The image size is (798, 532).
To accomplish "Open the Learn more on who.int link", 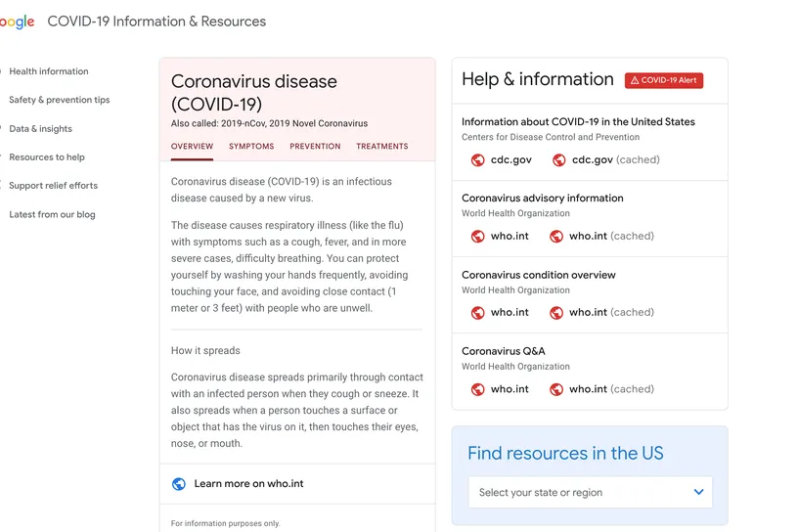I will [248, 484].
